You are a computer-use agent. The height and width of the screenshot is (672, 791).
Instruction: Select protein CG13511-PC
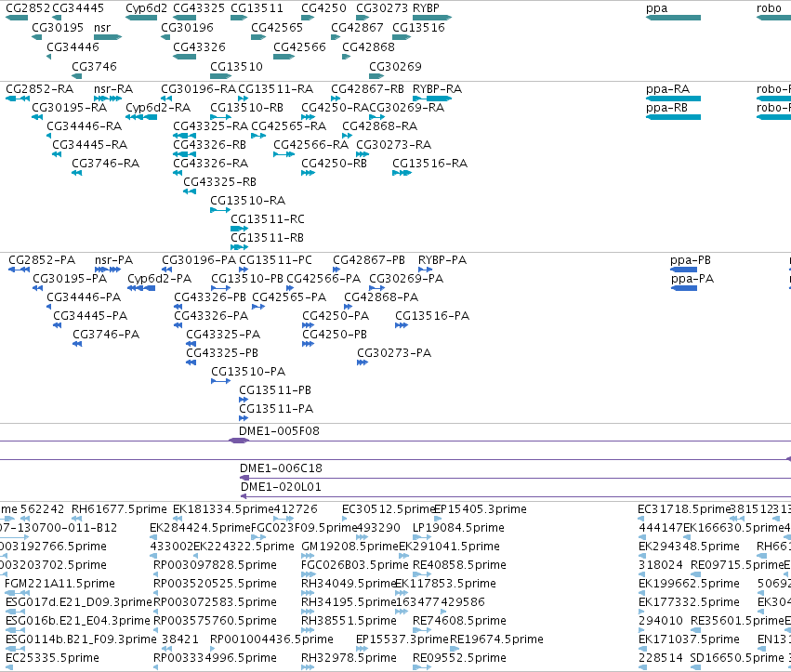click(x=275, y=260)
